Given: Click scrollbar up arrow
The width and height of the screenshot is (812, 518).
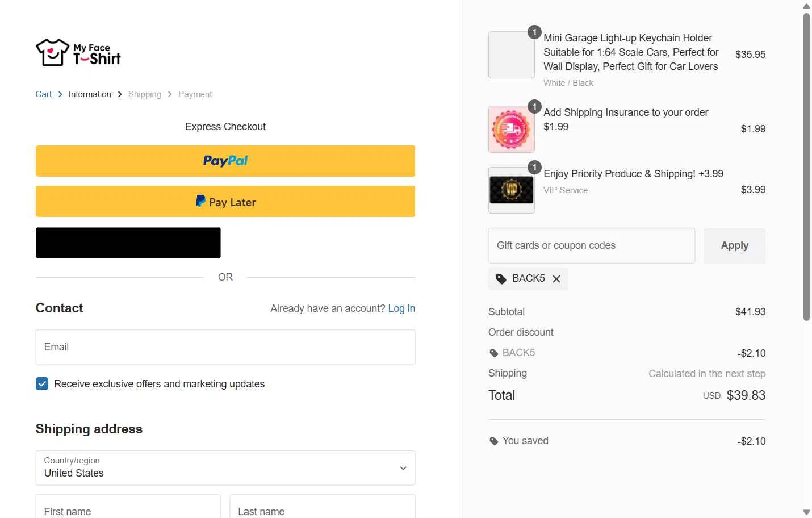Looking at the screenshot, I should (806, 6).
